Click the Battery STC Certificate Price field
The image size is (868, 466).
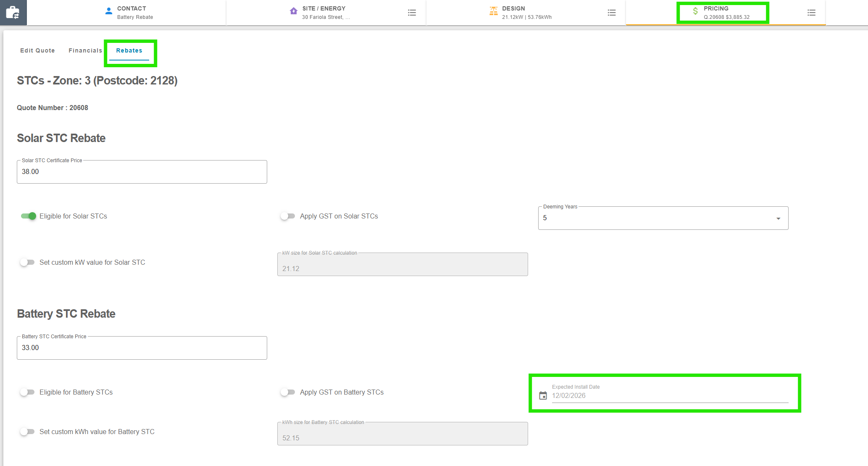coord(142,348)
